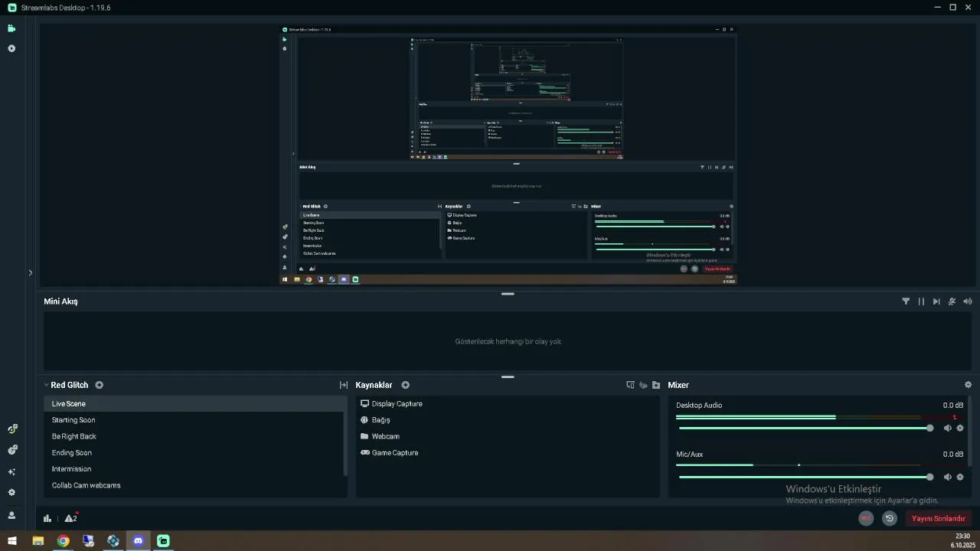Mute the Mic/Aux speaker icon

[947, 478]
